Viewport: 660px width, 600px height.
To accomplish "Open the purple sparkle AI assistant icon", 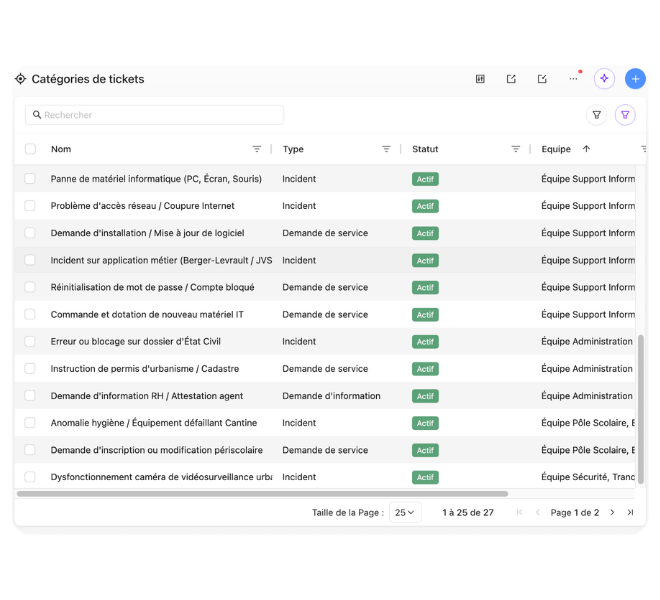I will point(604,79).
